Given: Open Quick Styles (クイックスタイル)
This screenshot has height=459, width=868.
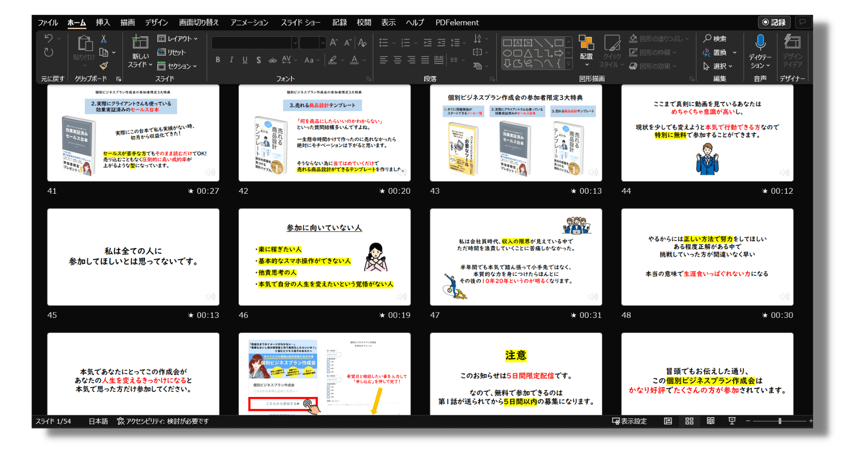Looking at the screenshot, I should [612, 51].
